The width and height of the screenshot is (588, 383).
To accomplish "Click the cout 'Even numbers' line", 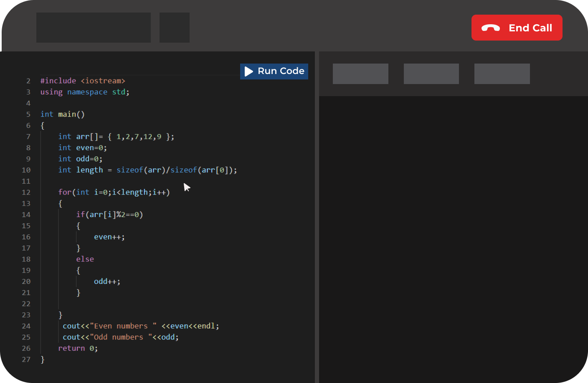I will [141, 326].
